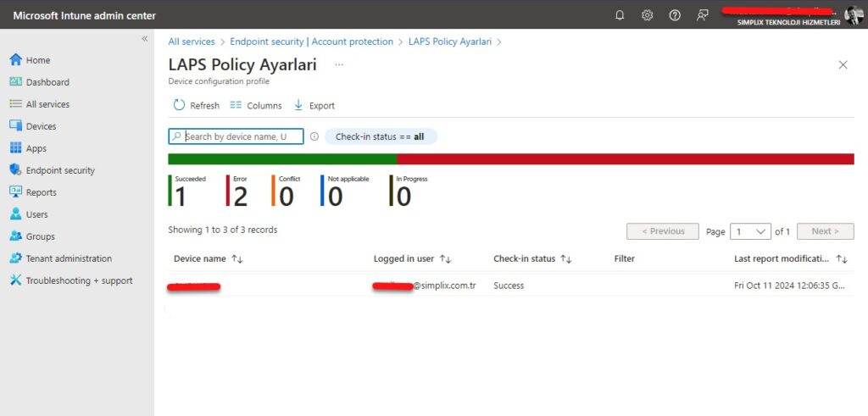Viewport: 868px width, 416px height.
Task: Click the All services breadcrumb link
Action: coord(192,42)
